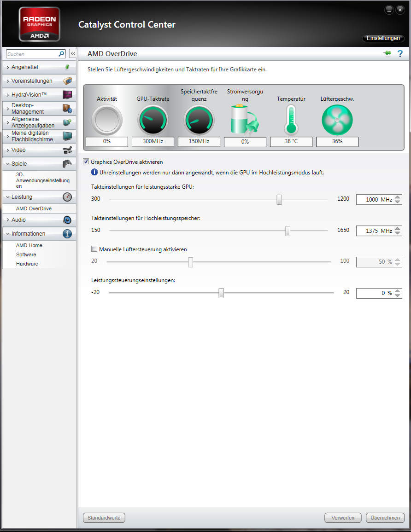This screenshot has height=532, width=411.
Task: Click the green pin icon in header
Action: tap(387, 53)
